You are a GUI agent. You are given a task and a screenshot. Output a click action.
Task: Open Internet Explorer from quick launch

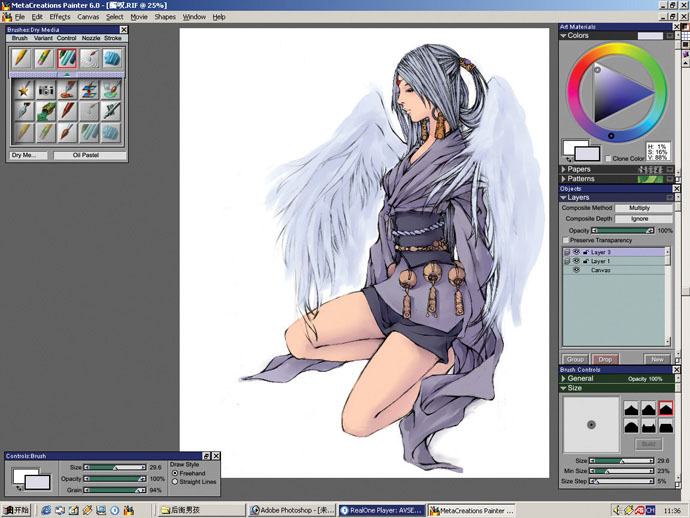point(46,510)
